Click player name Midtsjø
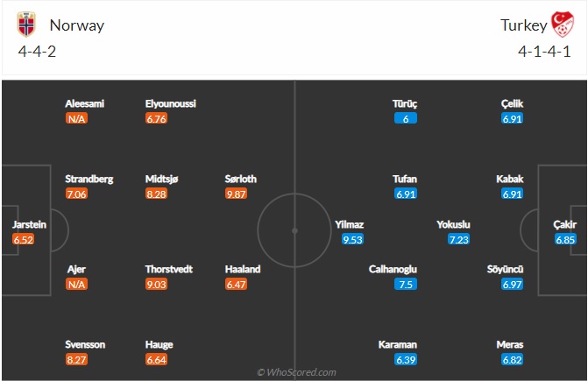This screenshot has width=588, height=381. tap(161, 179)
